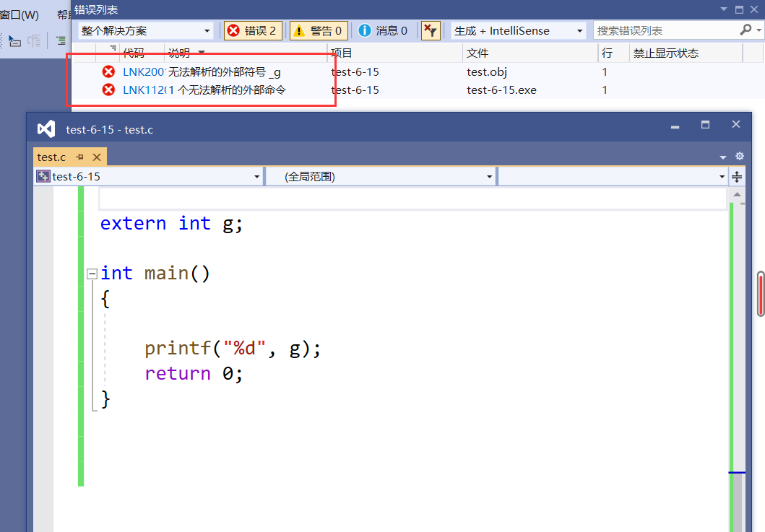Click the magnifier icon in the error search box

[745, 30]
